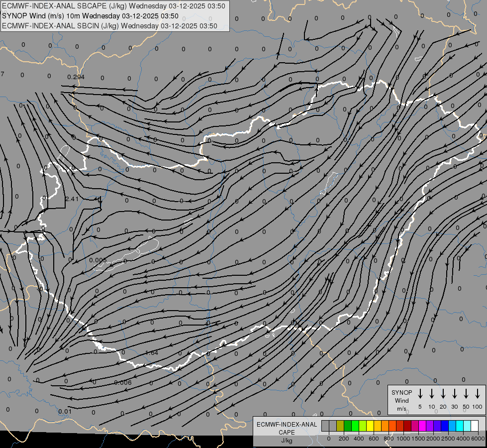Select the bright magenta CAPE legend swatch
Screen dimensions: 487x448
coord(422,426)
